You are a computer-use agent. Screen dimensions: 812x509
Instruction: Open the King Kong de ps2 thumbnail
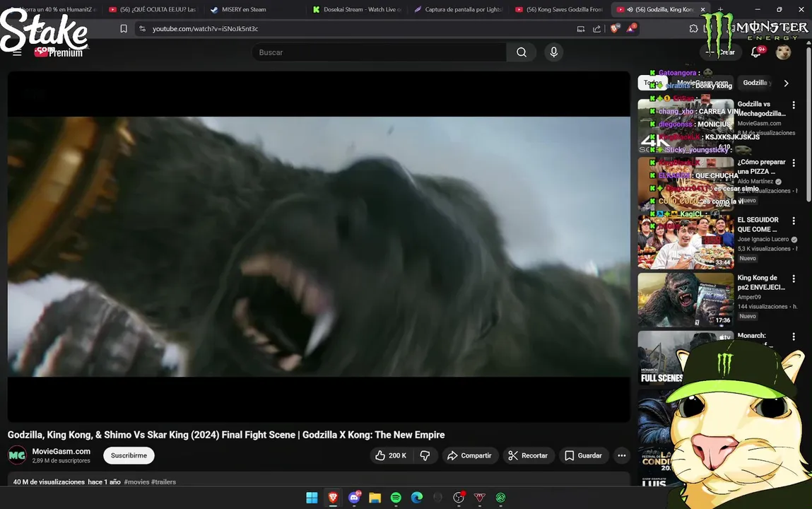coord(686,300)
